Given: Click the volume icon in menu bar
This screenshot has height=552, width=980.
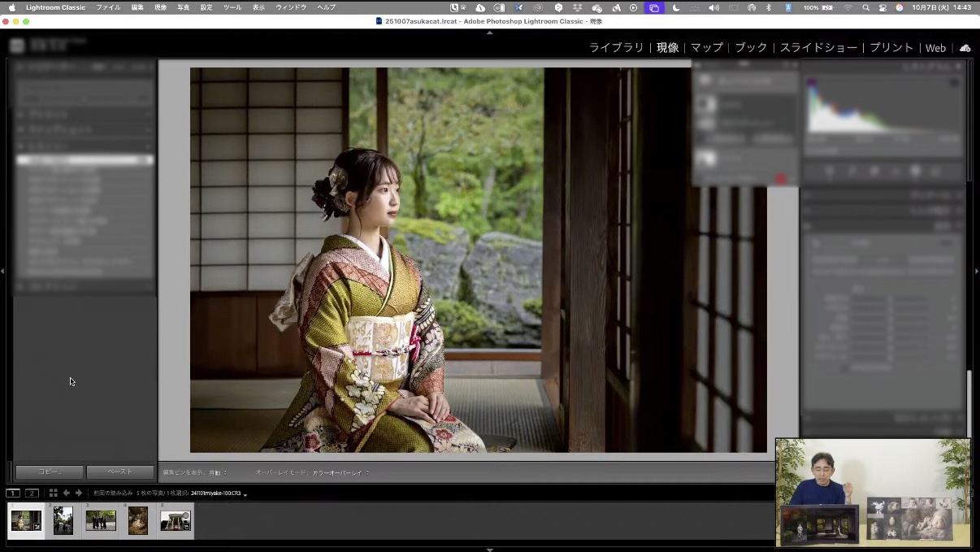Looking at the screenshot, I should point(713,7).
